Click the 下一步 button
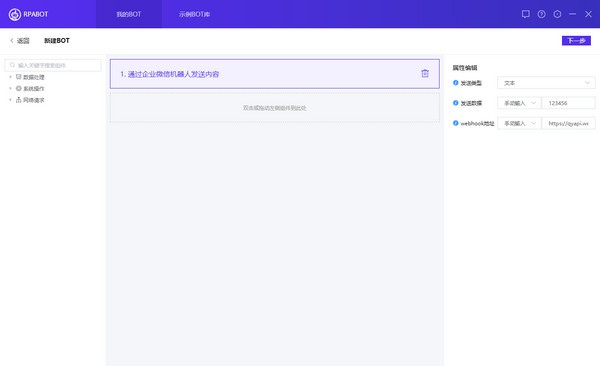 point(576,41)
